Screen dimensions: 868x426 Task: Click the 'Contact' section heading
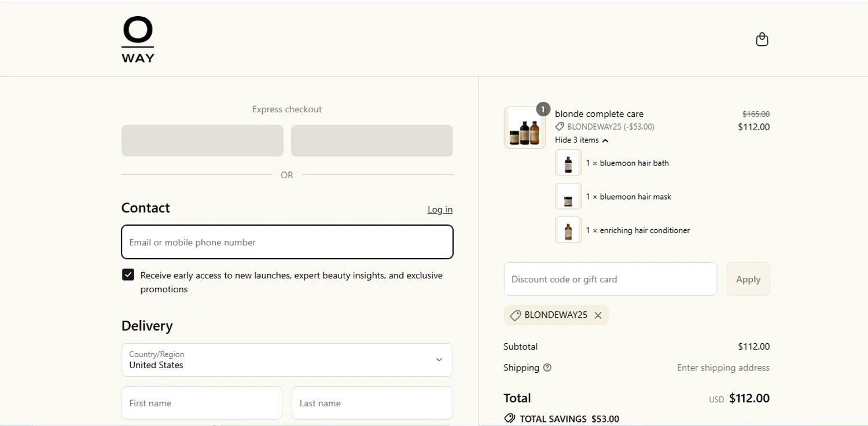coord(146,208)
